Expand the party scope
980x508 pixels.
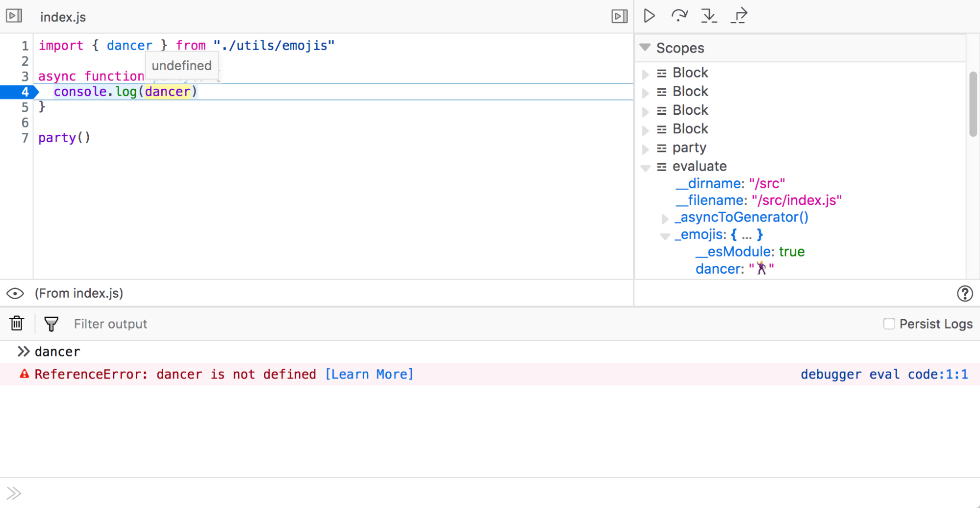[x=646, y=148]
